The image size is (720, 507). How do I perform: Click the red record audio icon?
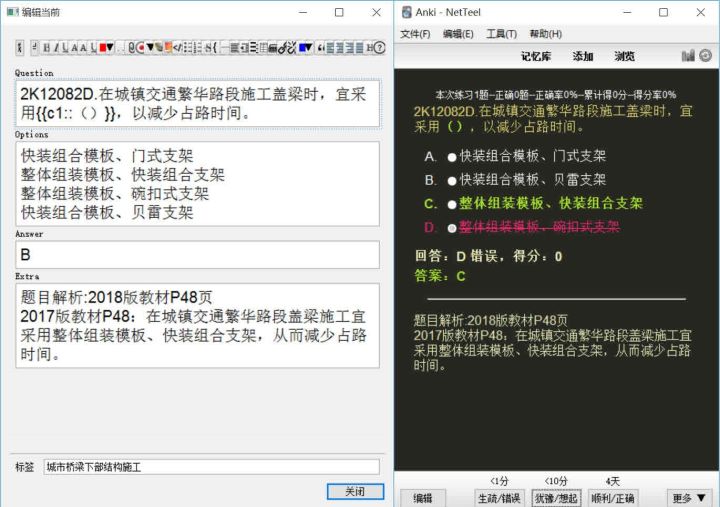pyautogui.click(x=141, y=48)
